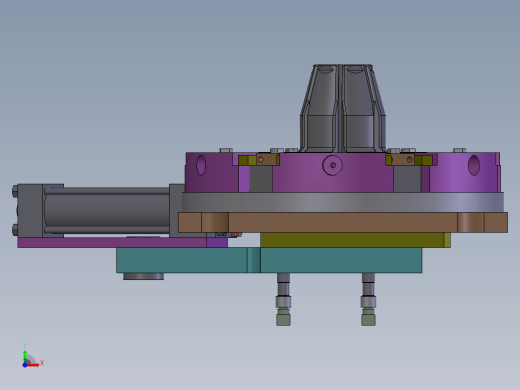Select the left fitting under teal base
This screenshot has width=520, height=390.
[x=283, y=299]
